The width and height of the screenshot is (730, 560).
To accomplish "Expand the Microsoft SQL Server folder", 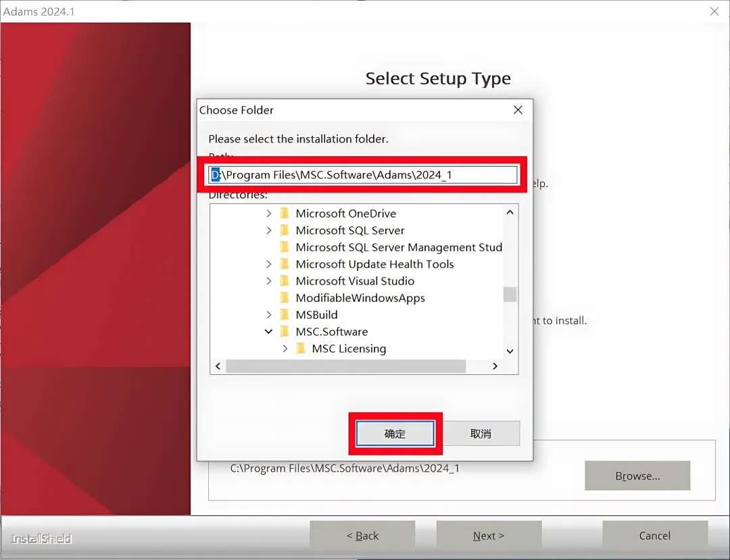I will pos(268,230).
